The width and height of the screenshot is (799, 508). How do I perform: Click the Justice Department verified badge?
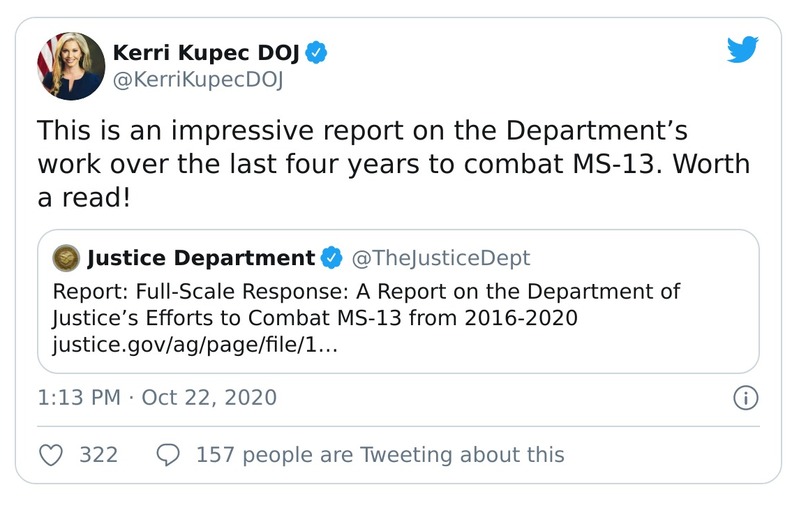pyautogui.click(x=330, y=258)
